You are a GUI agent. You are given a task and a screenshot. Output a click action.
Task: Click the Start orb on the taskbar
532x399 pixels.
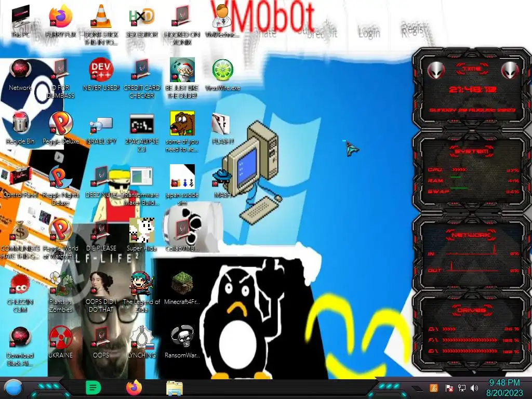14,388
